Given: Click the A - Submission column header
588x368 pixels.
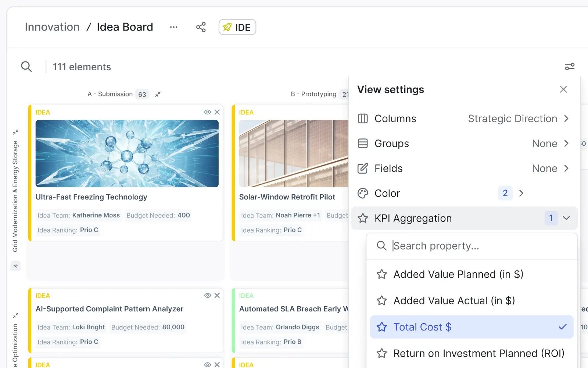Looking at the screenshot, I should click(110, 94).
